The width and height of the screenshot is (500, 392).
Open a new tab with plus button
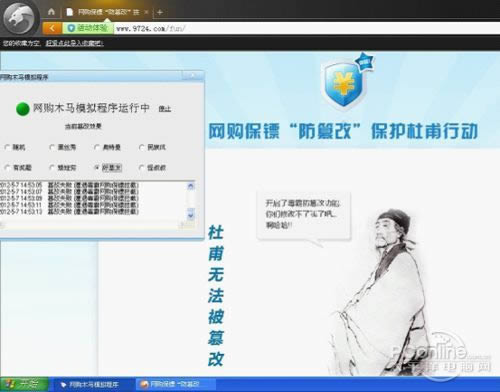(160, 12)
